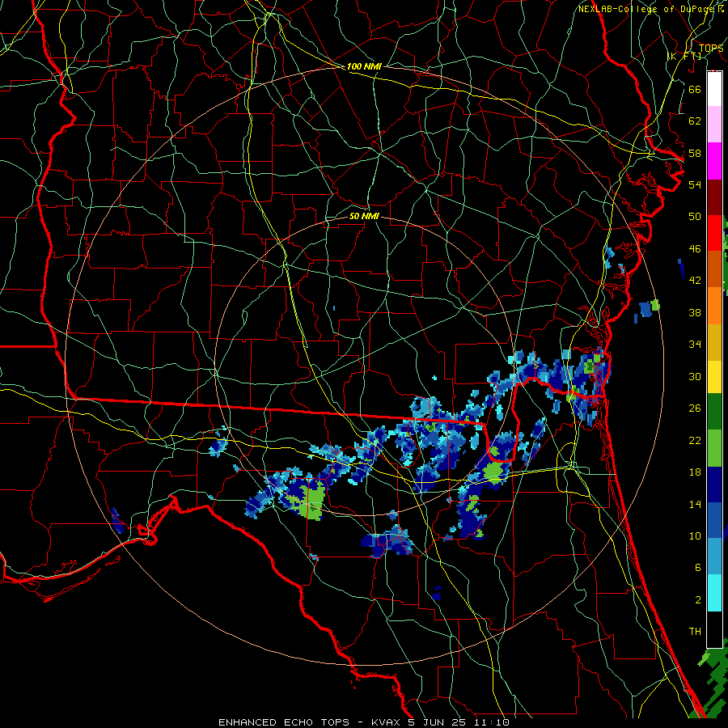Click the legend value 42
728x728 pixels.
click(x=695, y=281)
